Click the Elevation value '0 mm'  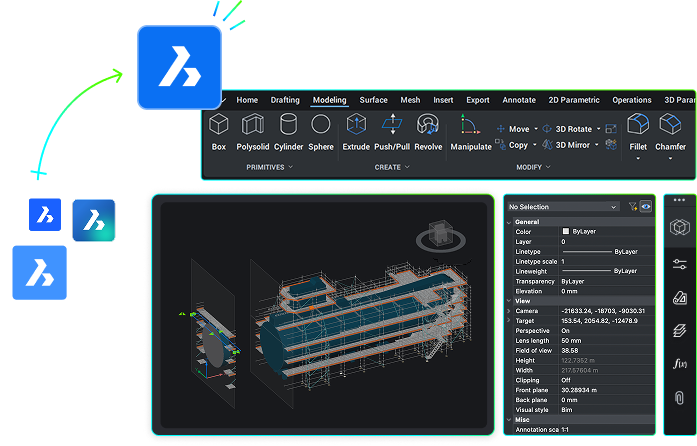point(569,291)
